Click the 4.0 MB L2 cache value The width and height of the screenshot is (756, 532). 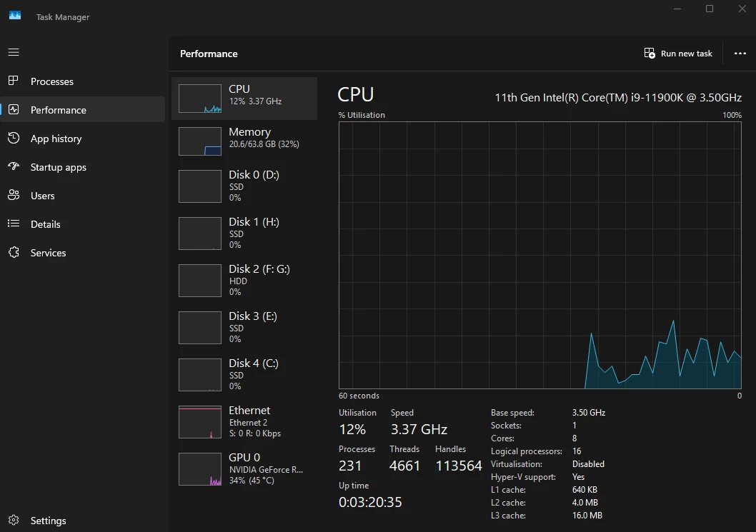pos(585,503)
